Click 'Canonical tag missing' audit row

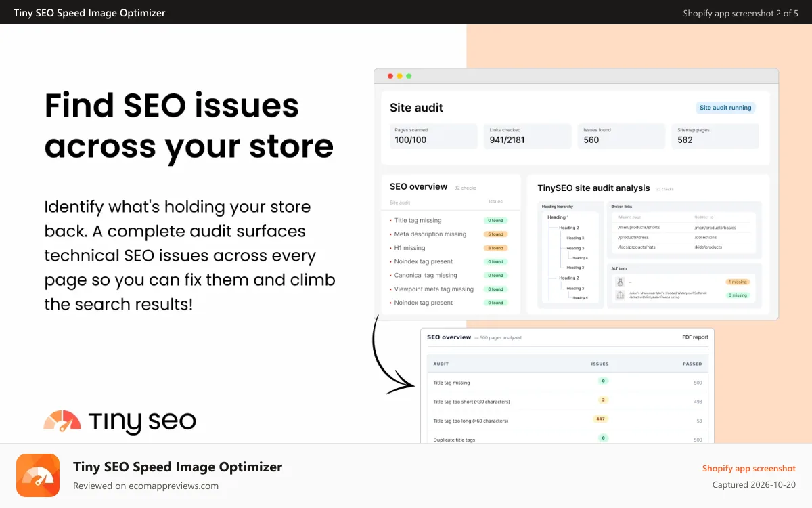[x=449, y=276]
